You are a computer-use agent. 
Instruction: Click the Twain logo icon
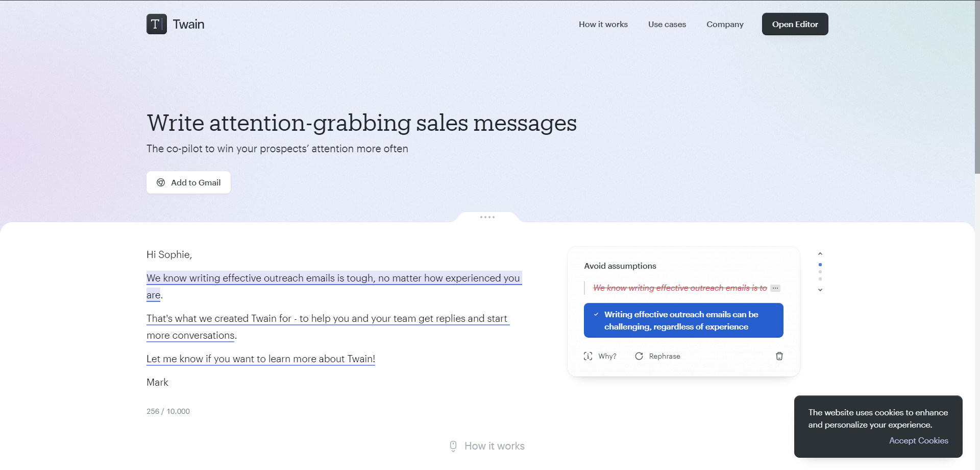click(157, 24)
